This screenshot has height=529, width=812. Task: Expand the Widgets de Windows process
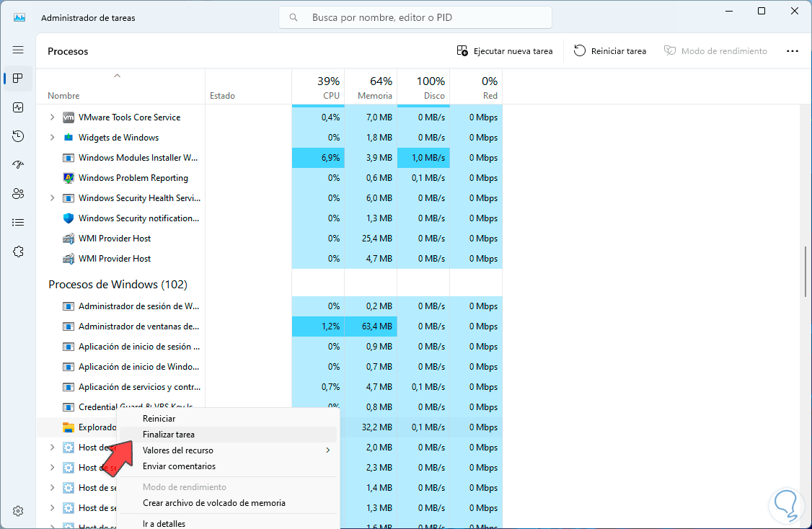52,138
